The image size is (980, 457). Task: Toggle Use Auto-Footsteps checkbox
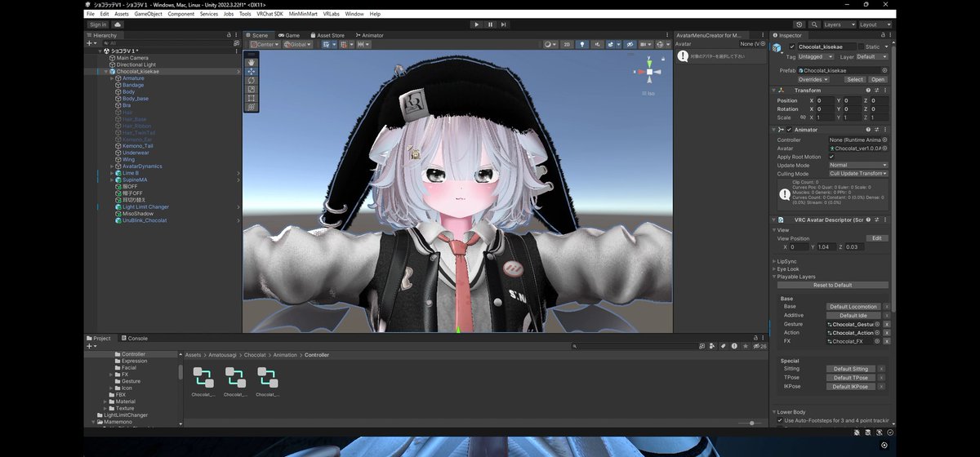780,420
